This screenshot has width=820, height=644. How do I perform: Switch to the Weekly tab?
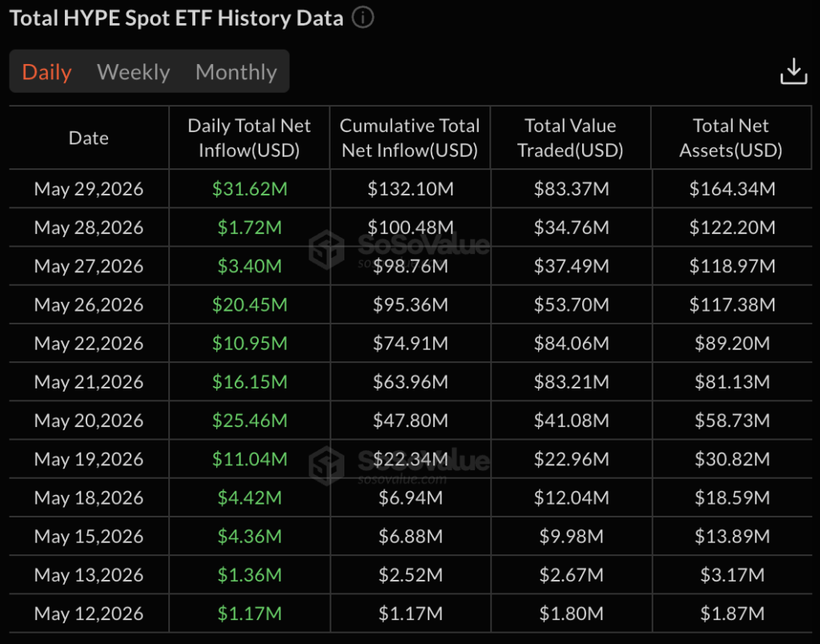pos(134,71)
